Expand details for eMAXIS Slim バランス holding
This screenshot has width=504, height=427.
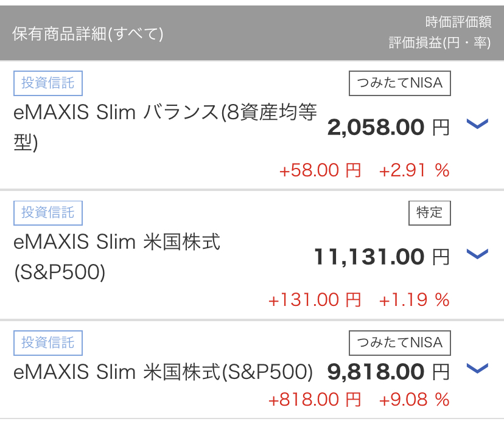click(x=478, y=125)
